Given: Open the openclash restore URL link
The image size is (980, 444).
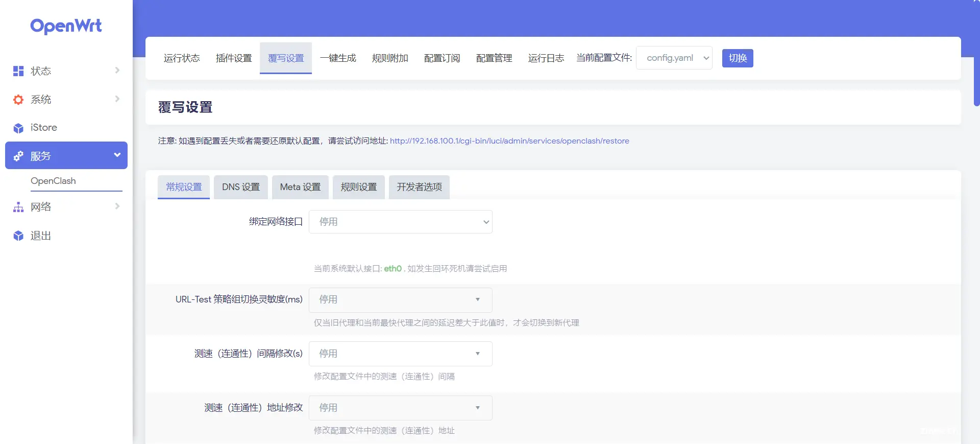Looking at the screenshot, I should coord(509,141).
